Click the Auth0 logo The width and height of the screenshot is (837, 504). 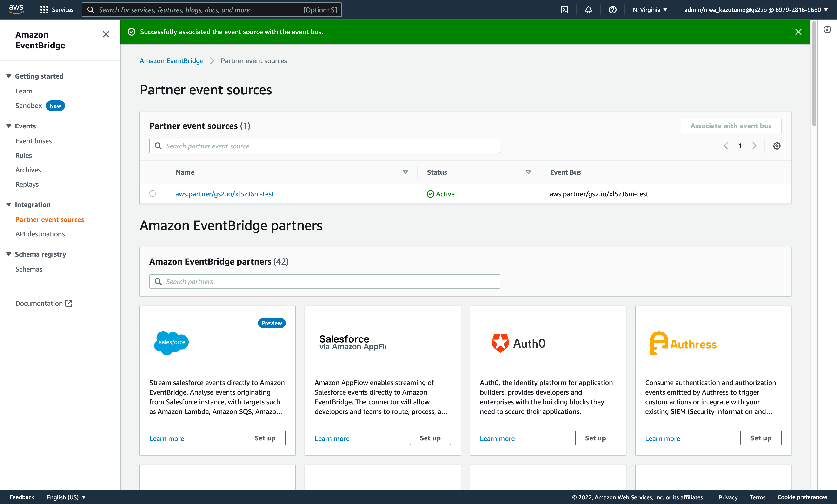pos(518,343)
